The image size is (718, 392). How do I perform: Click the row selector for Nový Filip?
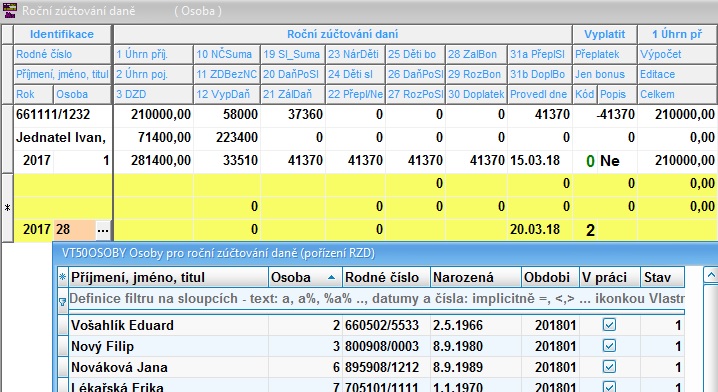tap(63, 346)
